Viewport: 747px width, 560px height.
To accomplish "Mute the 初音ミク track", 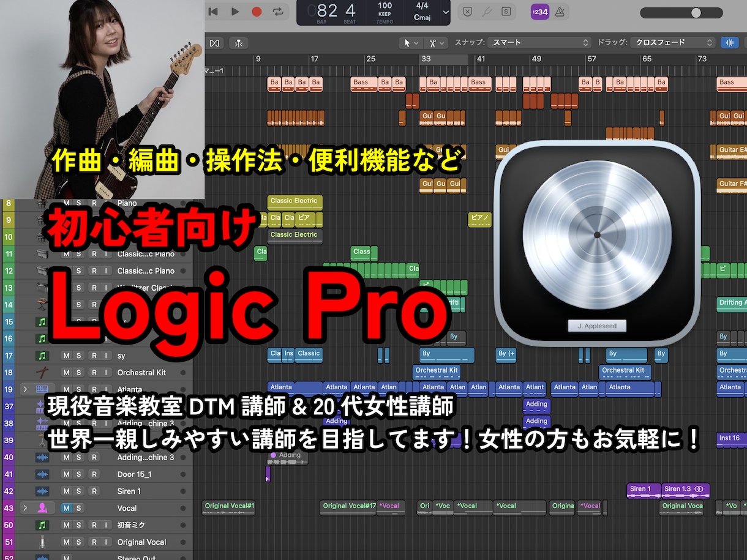I will pos(66,525).
